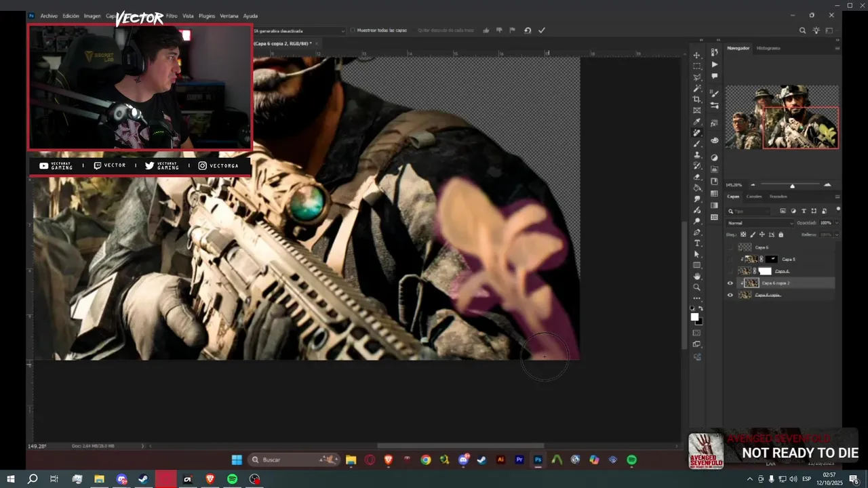Select the Crop tool
This screenshot has height=488, width=868.
point(697,100)
